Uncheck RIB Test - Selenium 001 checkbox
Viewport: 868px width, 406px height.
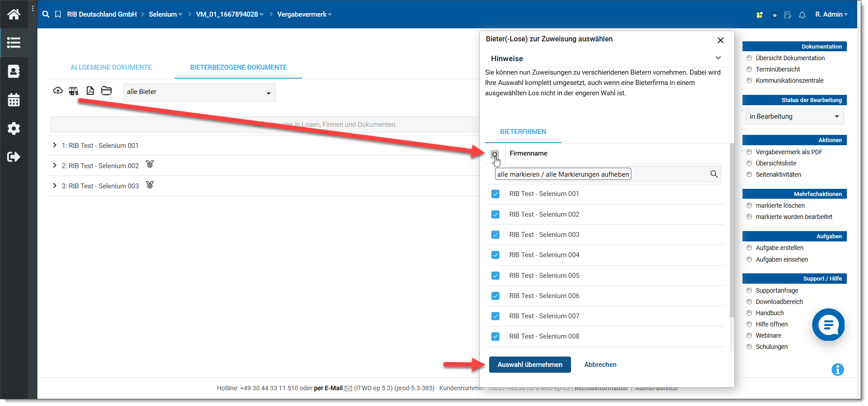(495, 194)
